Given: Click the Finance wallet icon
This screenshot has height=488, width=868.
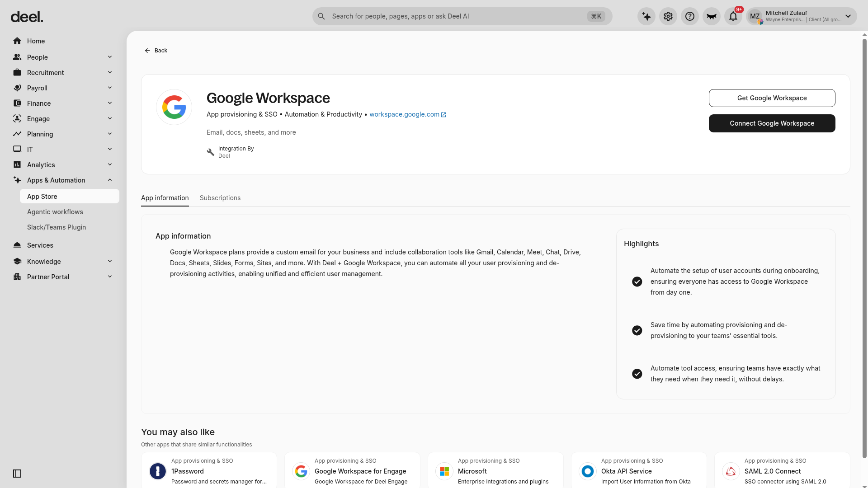Looking at the screenshot, I should (17, 103).
